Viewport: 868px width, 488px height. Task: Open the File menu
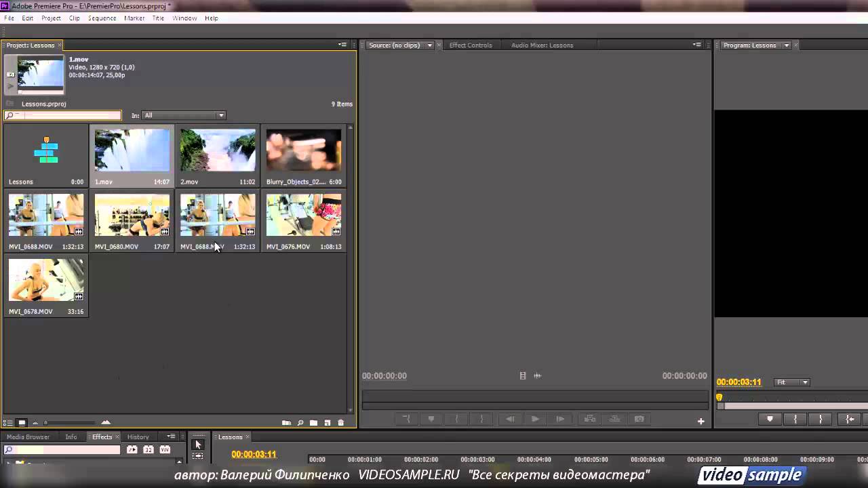(9, 18)
